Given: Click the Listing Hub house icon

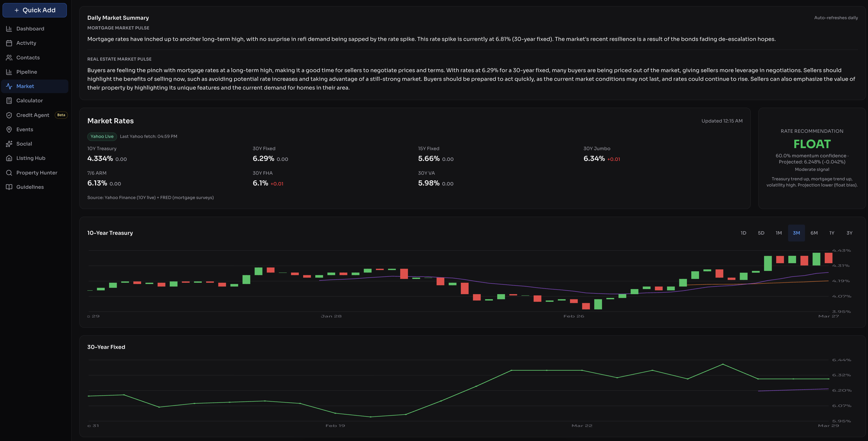Looking at the screenshot, I should pyautogui.click(x=9, y=158).
